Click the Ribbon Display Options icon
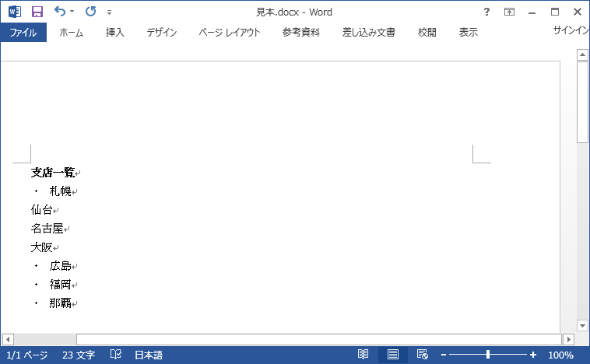Screen dimensions: 590x364 click(x=509, y=12)
